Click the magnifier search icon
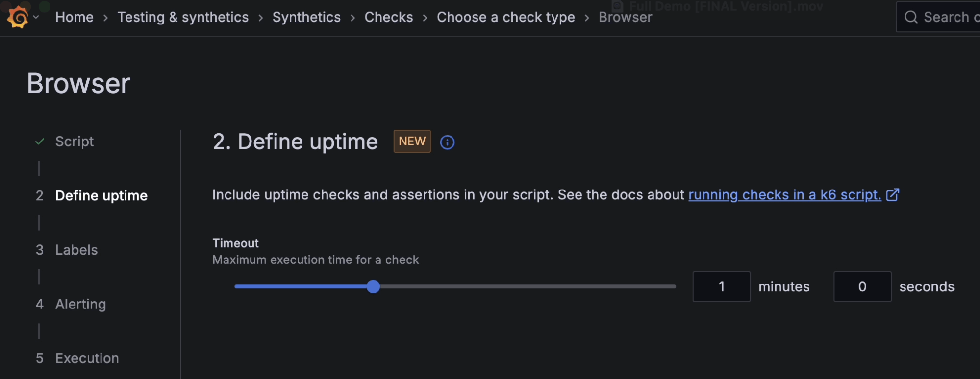 pos(911,17)
